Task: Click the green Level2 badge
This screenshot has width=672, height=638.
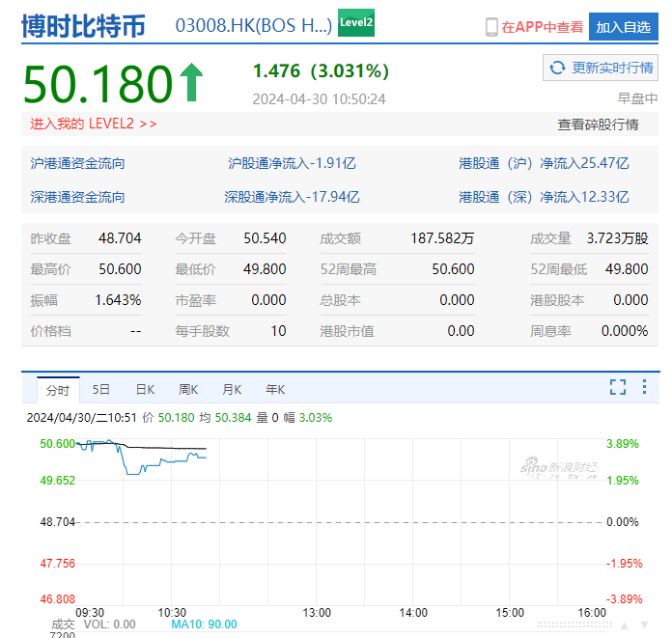Action: pyautogui.click(x=356, y=25)
